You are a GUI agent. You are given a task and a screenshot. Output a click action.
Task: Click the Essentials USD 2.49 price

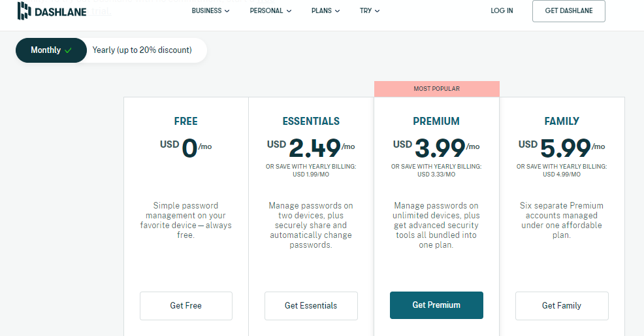[311, 148]
